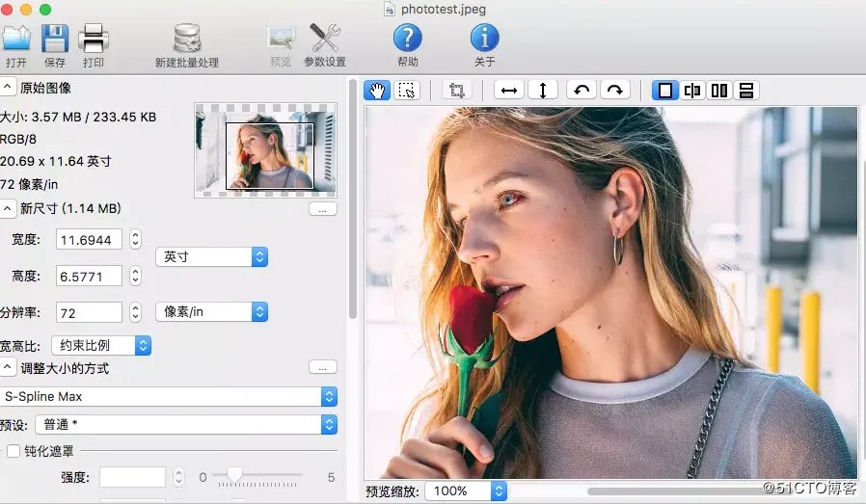Open the 英寸 size unit dropdown
866x504 pixels.
211,256
